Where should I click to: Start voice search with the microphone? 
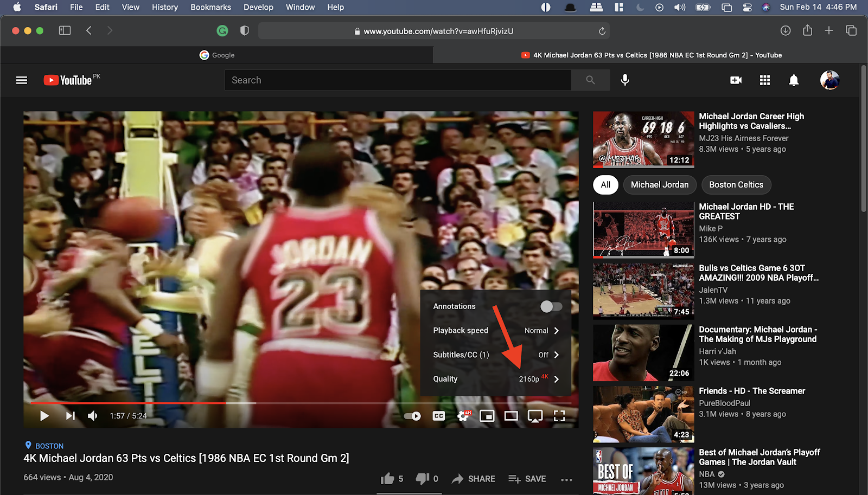625,80
